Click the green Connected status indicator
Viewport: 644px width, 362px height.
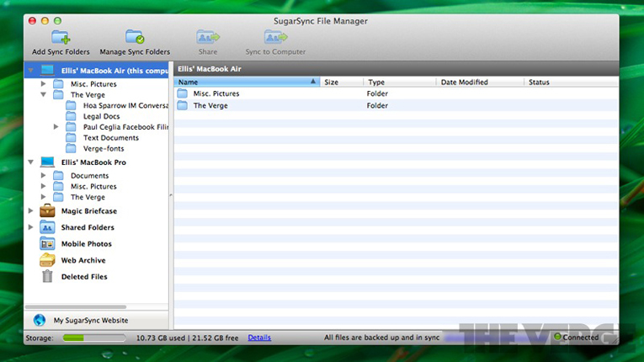tap(557, 337)
